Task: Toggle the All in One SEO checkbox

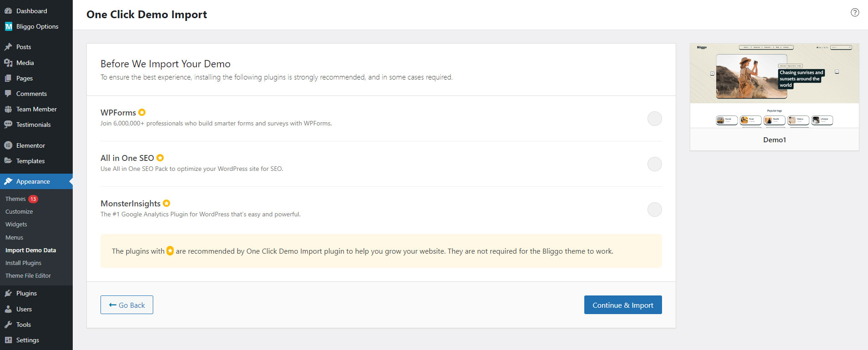Action: (x=655, y=164)
